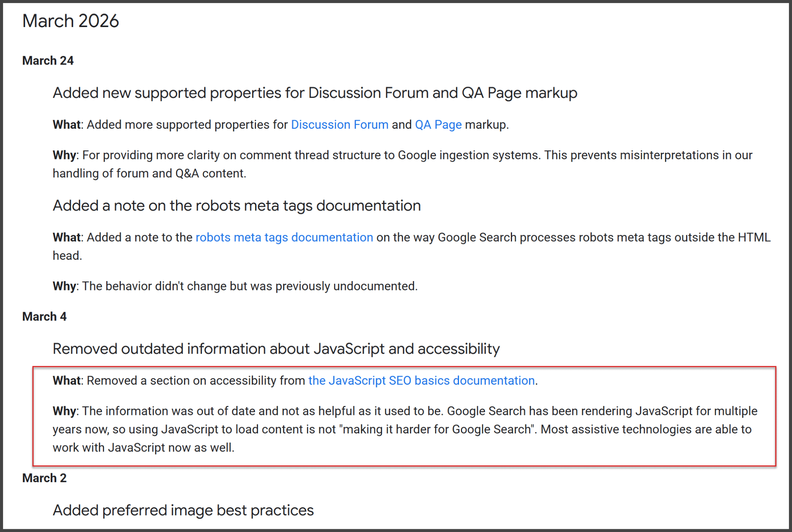The image size is (792, 532).
Task: Open the QA Page link
Action: click(438, 124)
